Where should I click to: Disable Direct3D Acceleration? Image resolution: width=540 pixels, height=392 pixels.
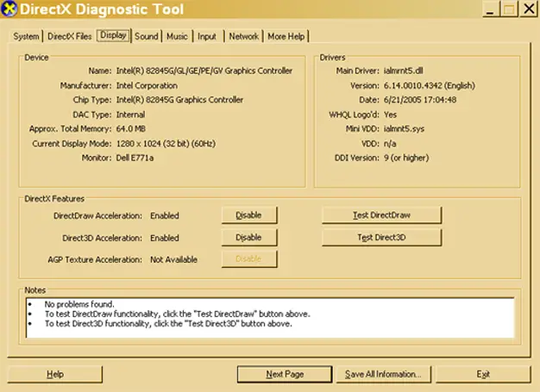tap(249, 237)
